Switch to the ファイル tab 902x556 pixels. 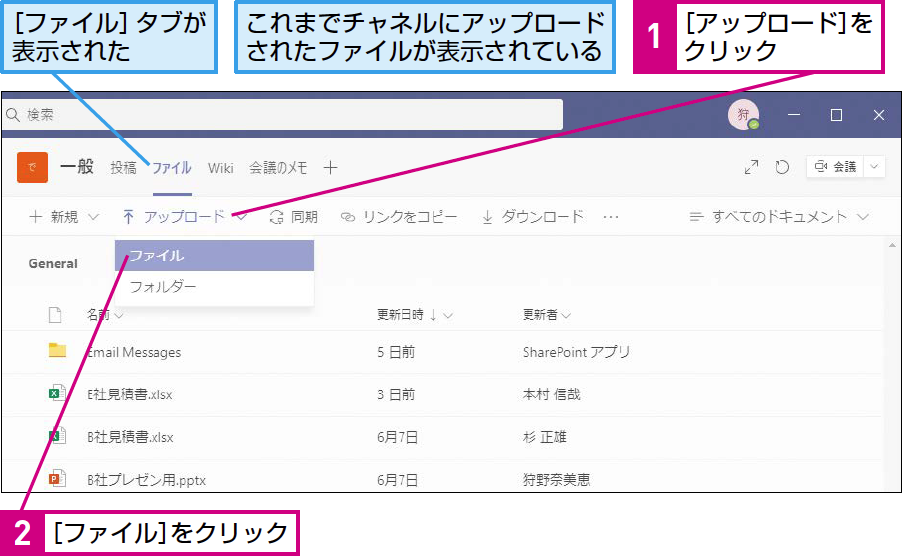tap(171, 168)
